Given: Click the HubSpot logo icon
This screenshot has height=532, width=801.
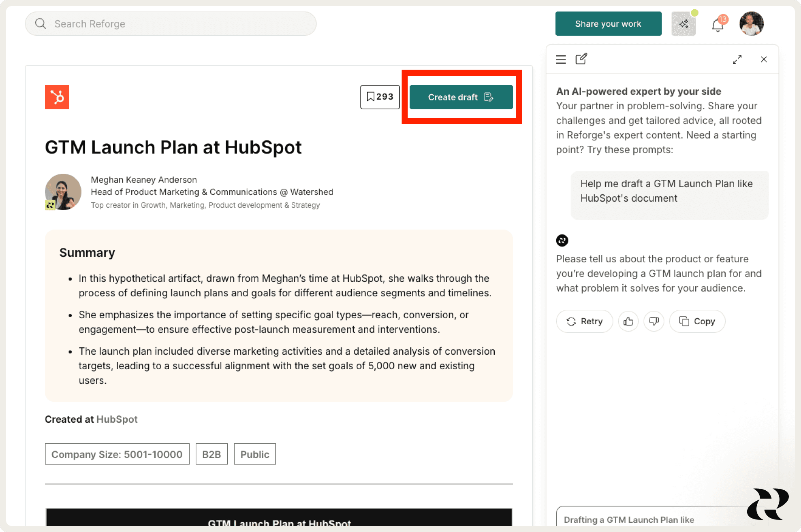Looking at the screenshot, I should point(57,97).
